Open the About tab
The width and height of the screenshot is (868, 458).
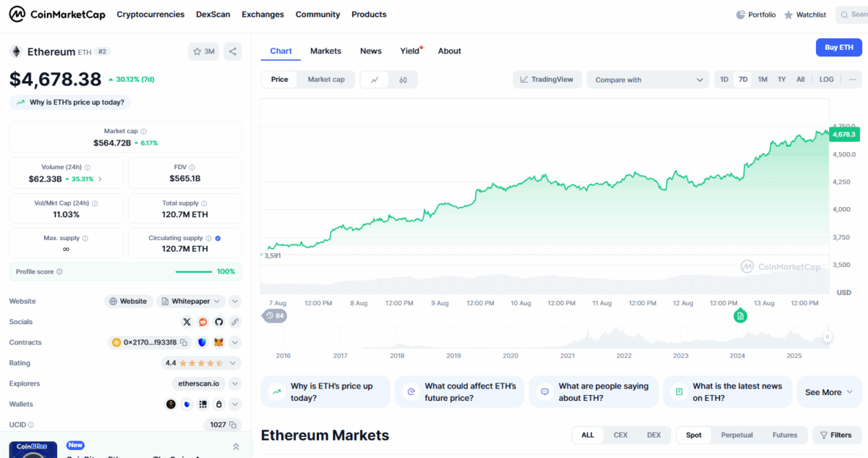(x=449, y=51)
